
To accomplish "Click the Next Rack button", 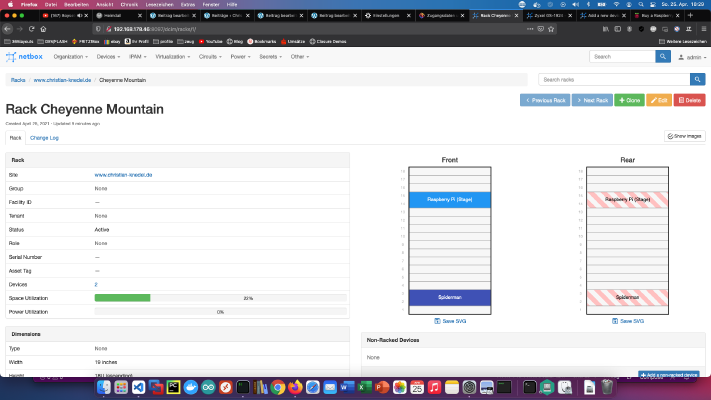I will (592, 100).
